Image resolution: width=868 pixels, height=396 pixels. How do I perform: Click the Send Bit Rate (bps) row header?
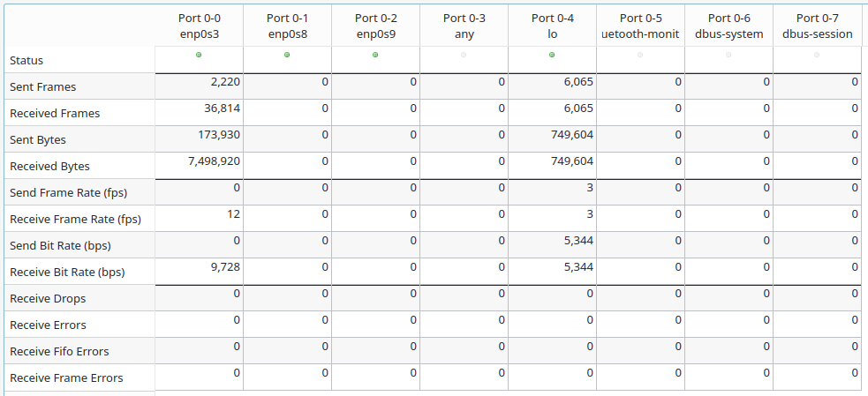click(x=60, y=246)
